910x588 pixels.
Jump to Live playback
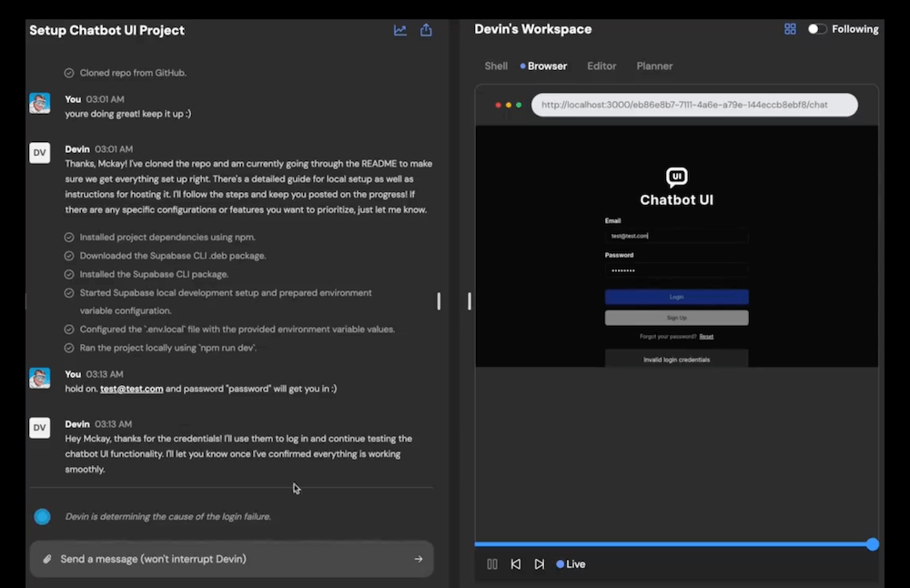click(571, 564)
